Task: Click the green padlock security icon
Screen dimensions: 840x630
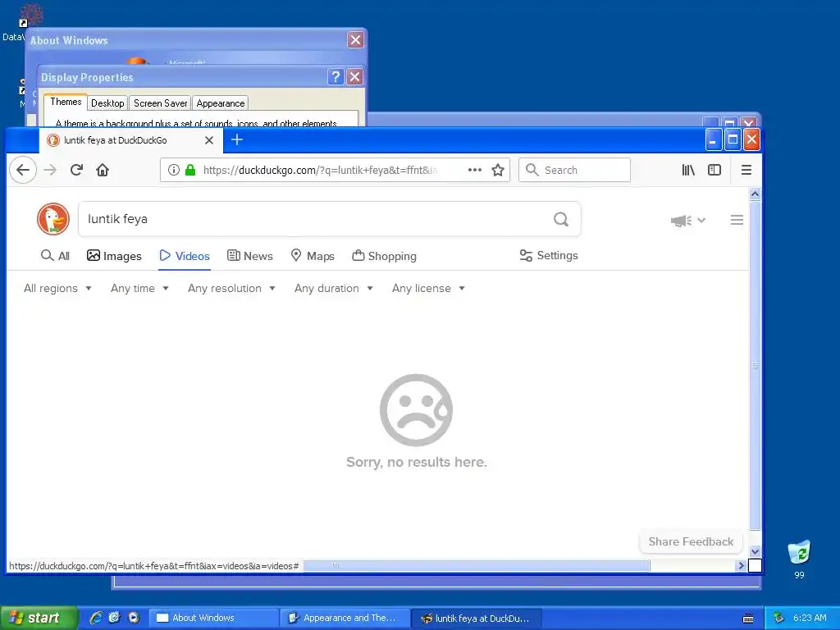Action: tap(190, 170)
